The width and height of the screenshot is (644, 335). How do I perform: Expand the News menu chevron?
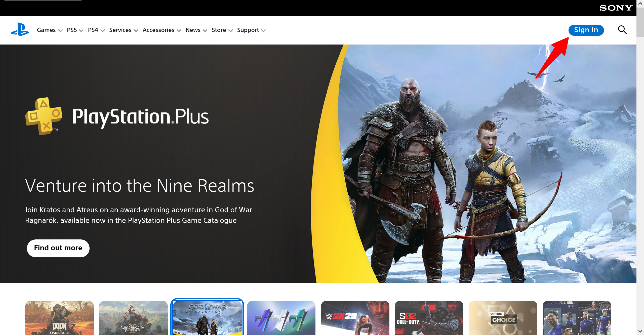(205, 31)
